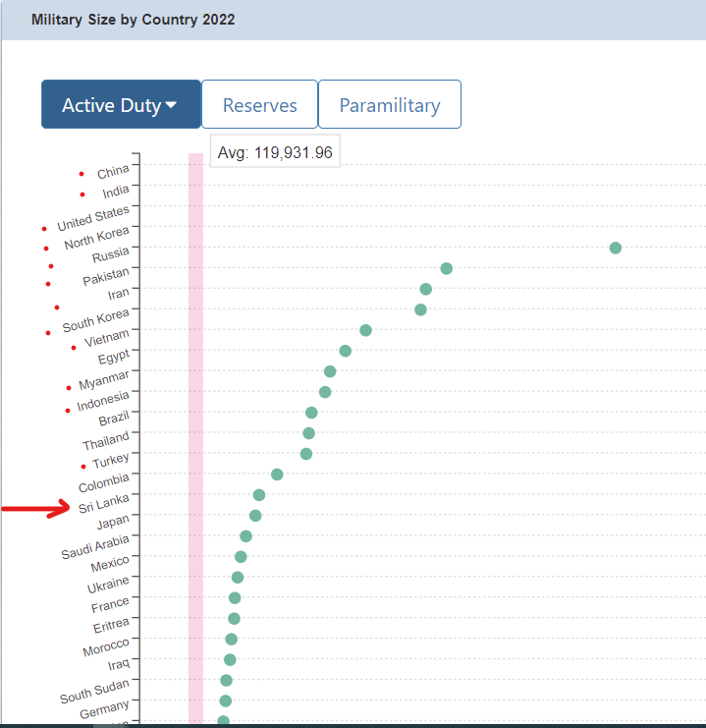Click the Colombia data point dot

[x=277, y=475]
